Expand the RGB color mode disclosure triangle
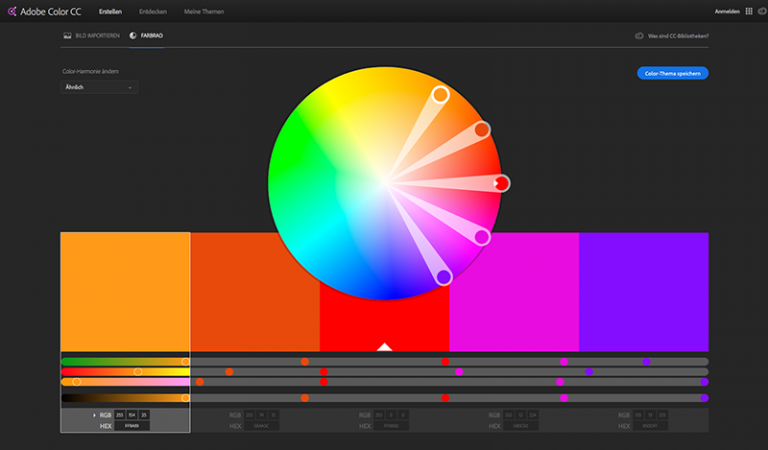 coord(95,415)
